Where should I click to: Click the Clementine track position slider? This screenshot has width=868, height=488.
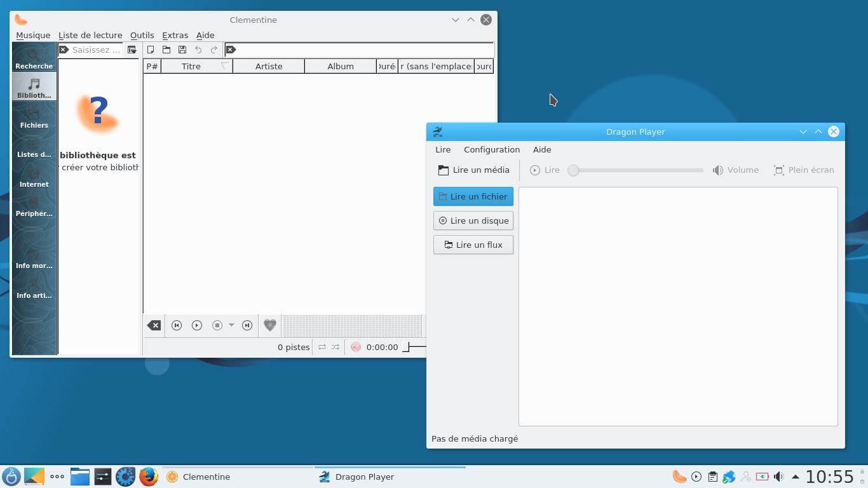414,347
